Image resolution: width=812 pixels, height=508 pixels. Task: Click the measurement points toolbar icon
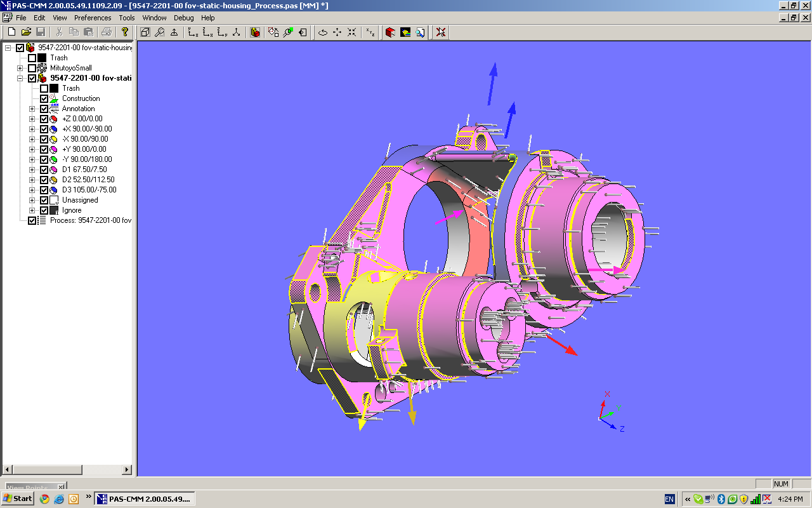[273, 32]
